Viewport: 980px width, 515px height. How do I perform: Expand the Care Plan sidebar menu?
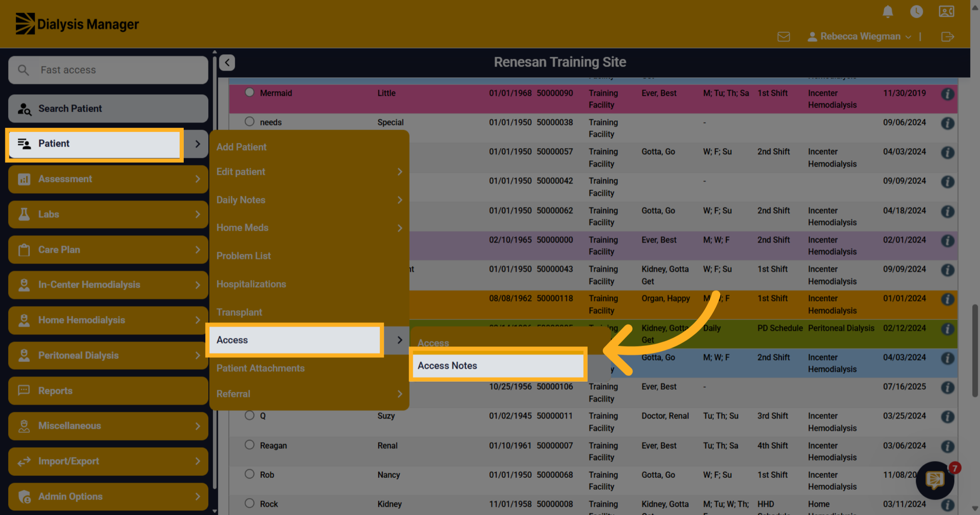(108, 250)
